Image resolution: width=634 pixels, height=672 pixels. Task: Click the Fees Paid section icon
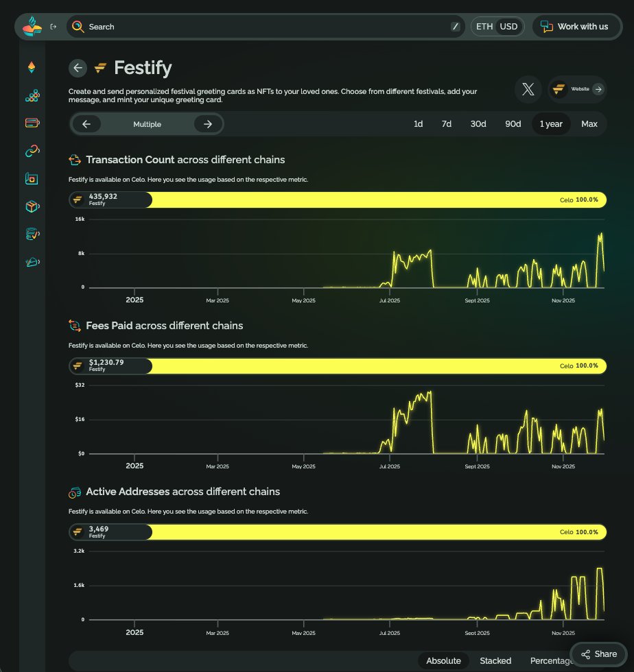(x=75, y=326)
